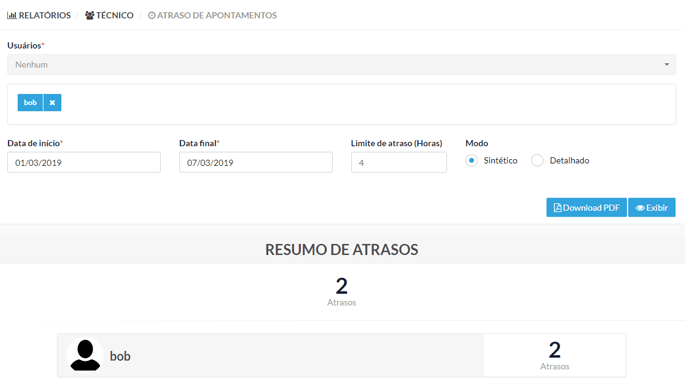Image resolution: width=685 pixels, height=385 pixels.
Task: Click the Usuários dropdown caret arrow
Action: coord(667,65)
